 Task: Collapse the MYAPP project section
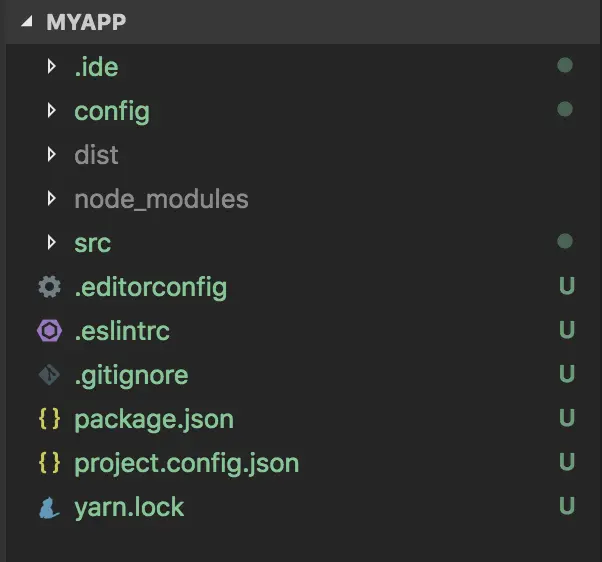pyautogui.click(x=26, y=22)
